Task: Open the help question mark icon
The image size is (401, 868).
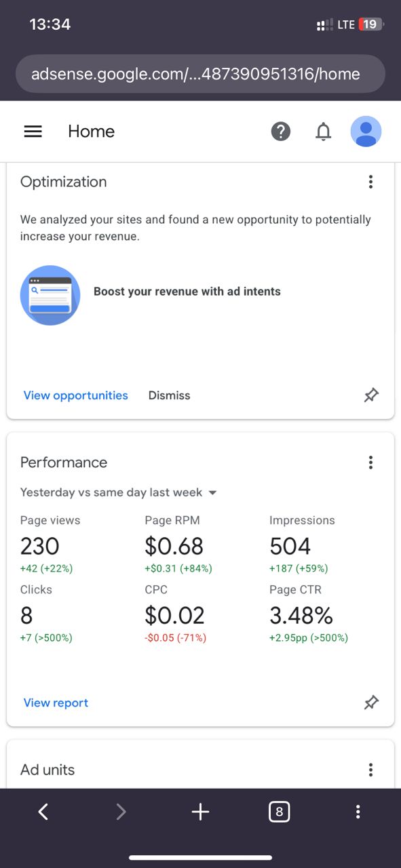Action: click(280, 132)
